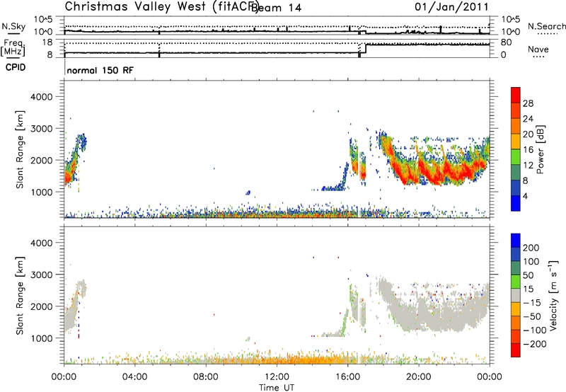
Task: Click the 'Time UT' axis label
Action: (277, 388)
